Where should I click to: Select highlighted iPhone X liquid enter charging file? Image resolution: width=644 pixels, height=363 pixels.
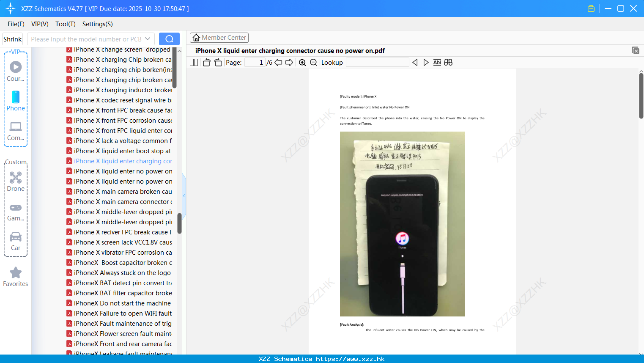119,161
